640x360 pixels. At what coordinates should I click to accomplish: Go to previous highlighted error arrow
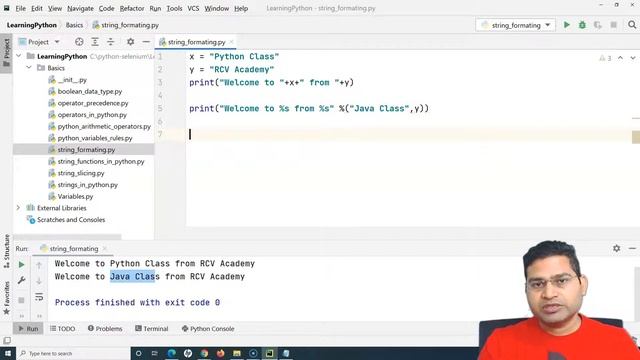point(620,58)
